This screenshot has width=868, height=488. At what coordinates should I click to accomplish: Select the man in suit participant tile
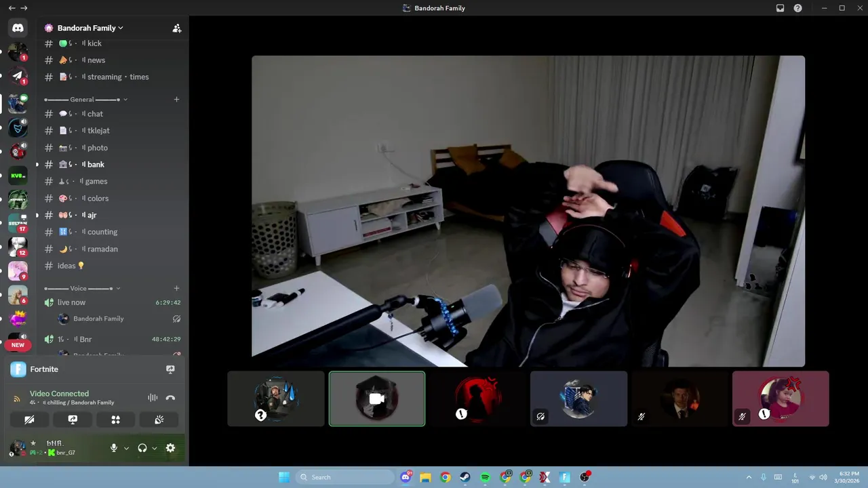[679, 399]
